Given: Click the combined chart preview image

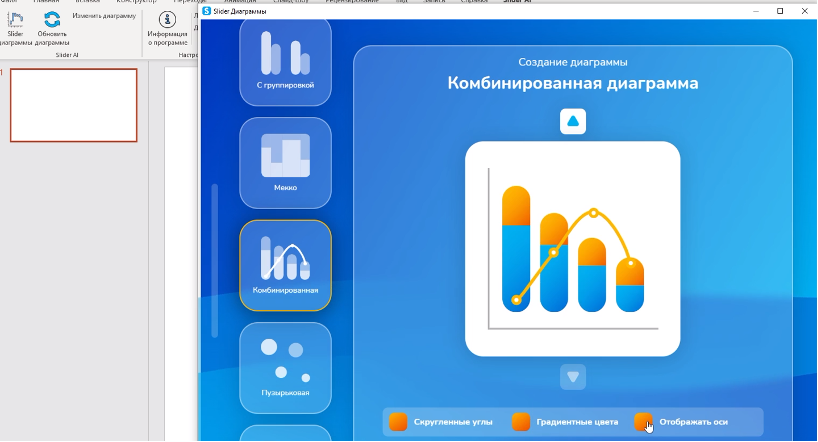Looking at the screenshot, I should click(x=573, y=249).
